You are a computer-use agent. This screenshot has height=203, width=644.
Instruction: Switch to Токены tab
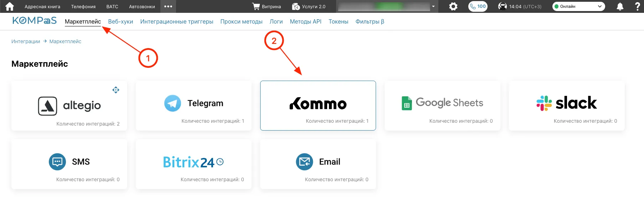click(x=338, y=21)
